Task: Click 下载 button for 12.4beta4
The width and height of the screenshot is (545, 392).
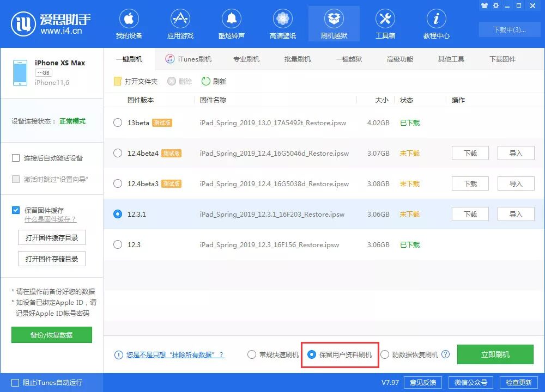Action: point(470,153)
